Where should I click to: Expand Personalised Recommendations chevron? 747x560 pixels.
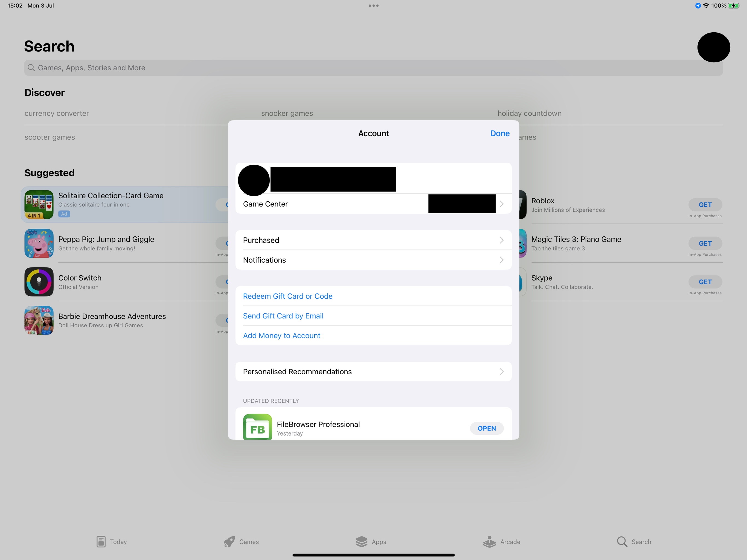(501, 372)
